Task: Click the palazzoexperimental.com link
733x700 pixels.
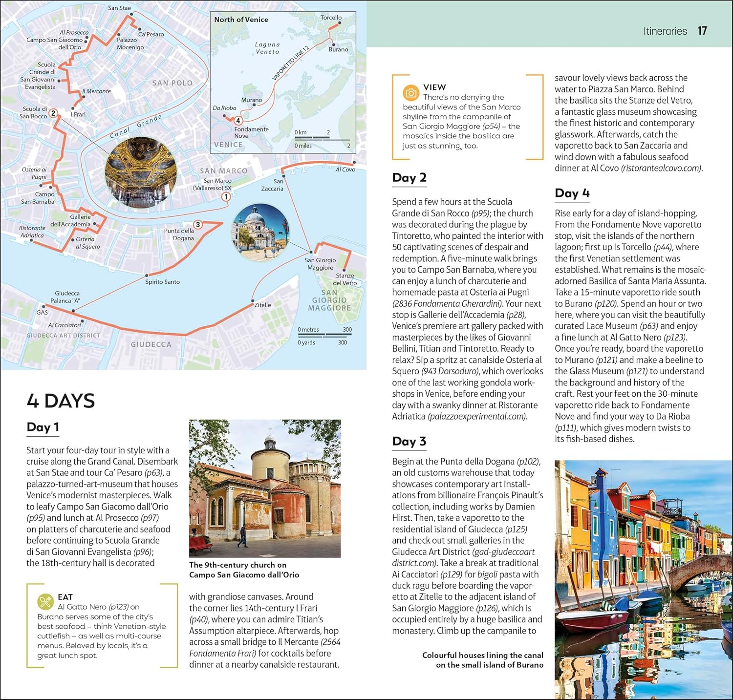Action: tap(477, 416)
